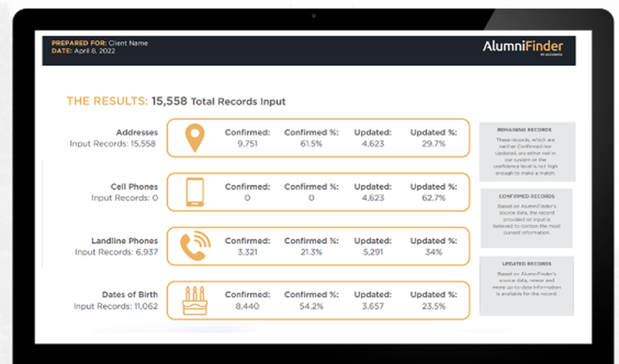Select 'Input Records: 0' under Cell Phones
This screenshot has height=364, width=619.
(125, 198)
